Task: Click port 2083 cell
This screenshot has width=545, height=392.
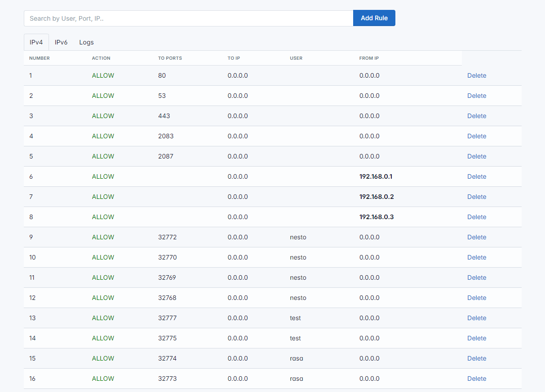Action: point(166,136)
